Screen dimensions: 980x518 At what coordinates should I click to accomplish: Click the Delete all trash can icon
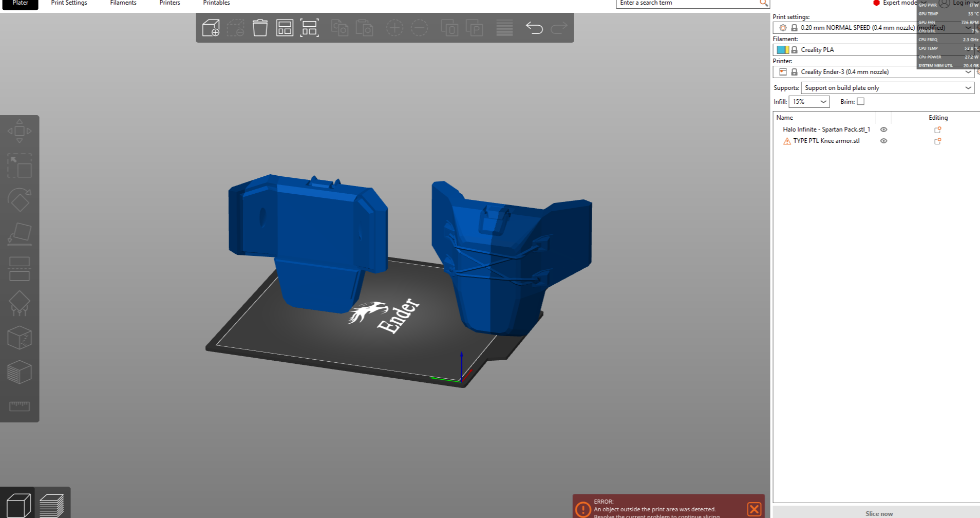260,28
